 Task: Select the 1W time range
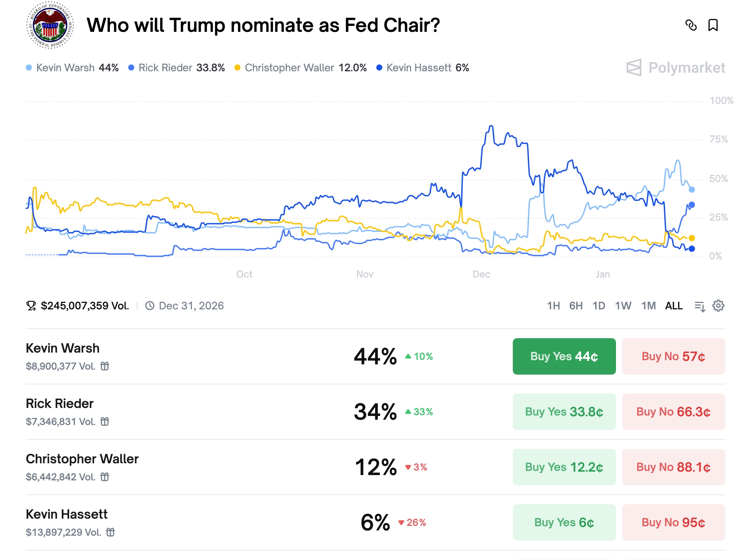[624, 306]
